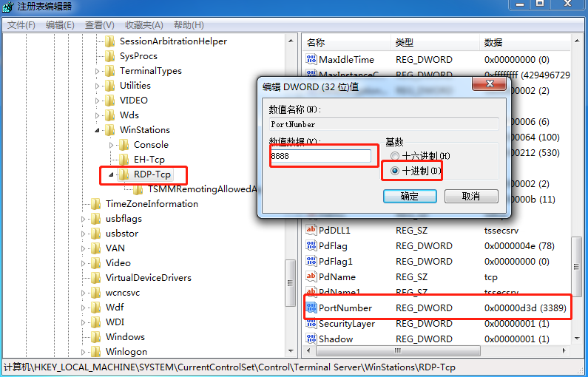Click the 取消 button
Screen dimensions: 588x377
point(470,196)
